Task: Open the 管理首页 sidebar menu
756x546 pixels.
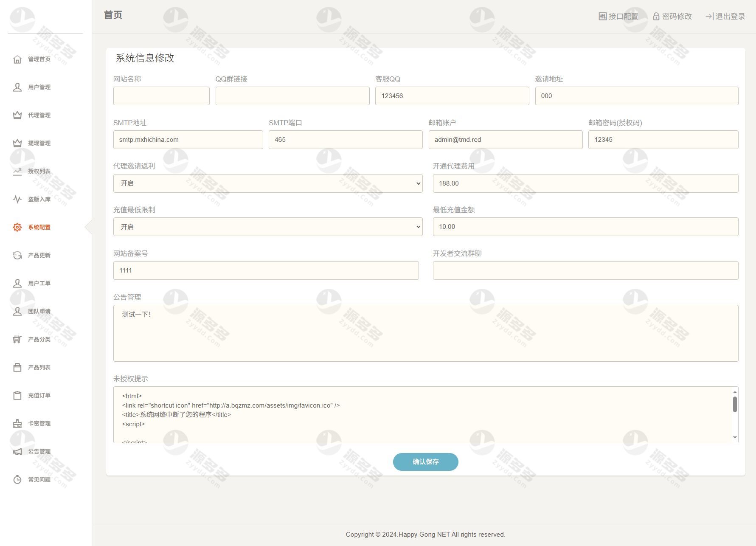Action: [x=39, y=59]
